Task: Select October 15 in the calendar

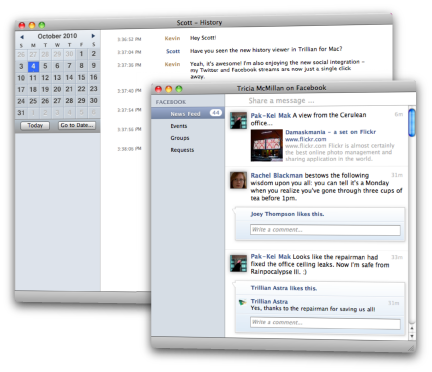Action: (81, 77)
